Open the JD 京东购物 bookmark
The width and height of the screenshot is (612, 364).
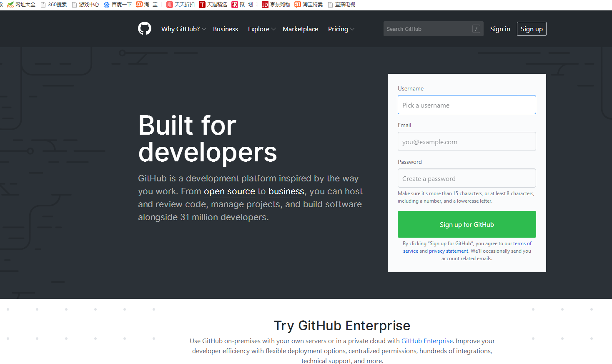[276, 5]
